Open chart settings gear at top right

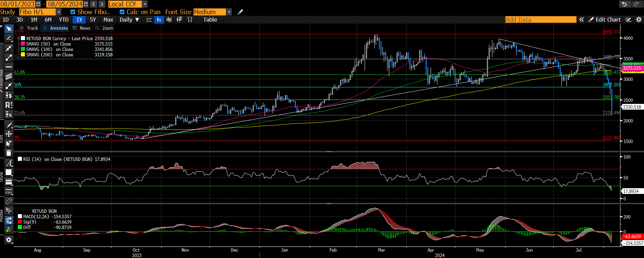tap(639, 20)
